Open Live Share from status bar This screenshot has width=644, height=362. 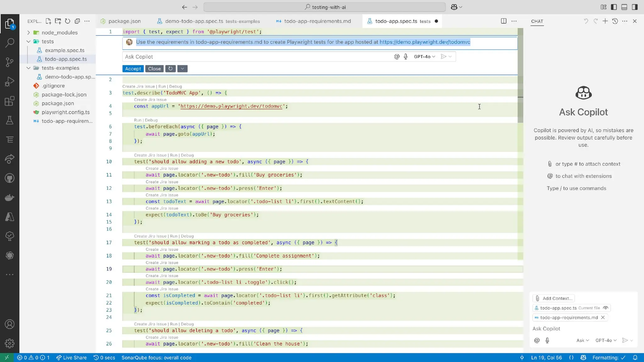[71, 358]
